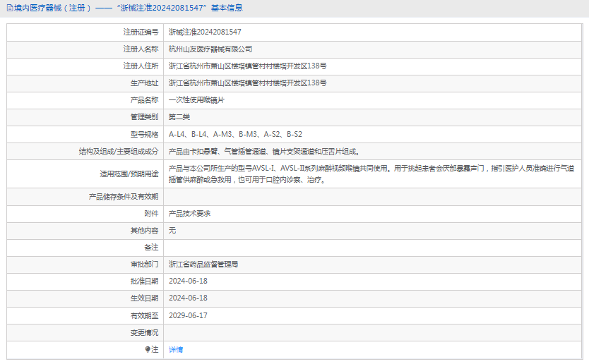Select the page title 境内医疗器械（注册）基本信息

click(x=128, y=8)
